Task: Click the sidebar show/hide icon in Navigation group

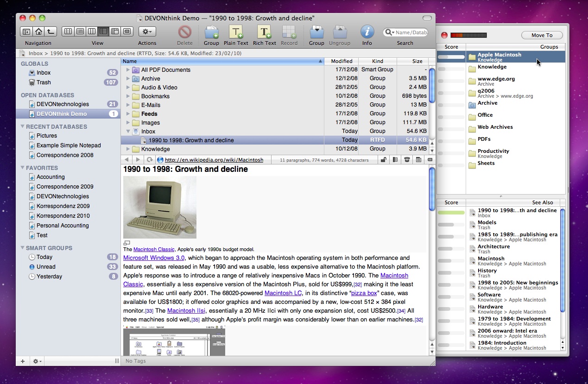Action: pyautogui.click(x=26, y=31)
